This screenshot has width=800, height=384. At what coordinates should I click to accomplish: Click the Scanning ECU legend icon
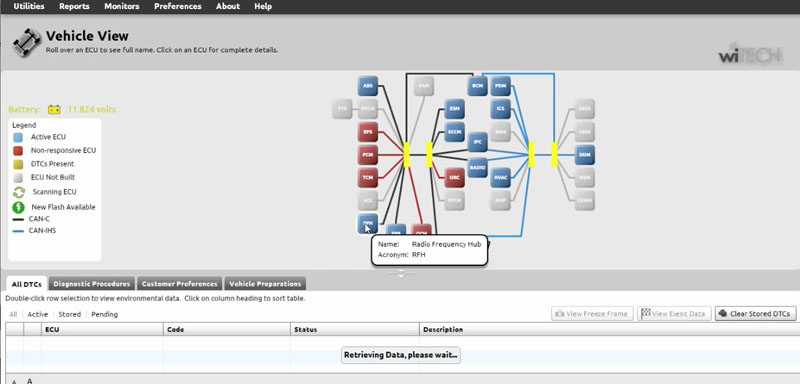click(19, 192)
